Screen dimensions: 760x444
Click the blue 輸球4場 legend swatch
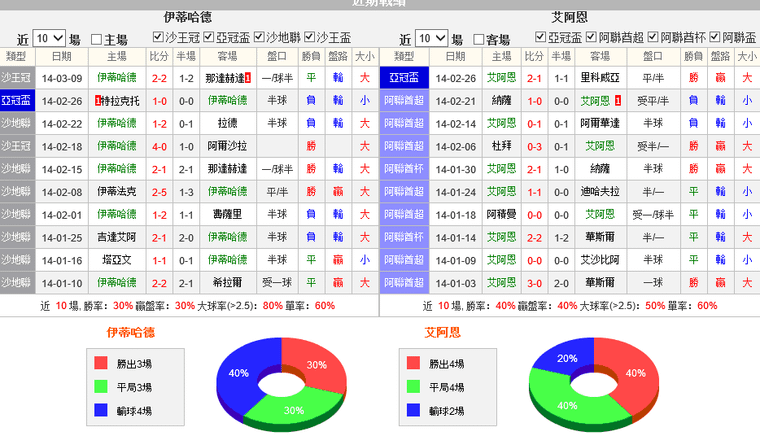pos(101,410)
